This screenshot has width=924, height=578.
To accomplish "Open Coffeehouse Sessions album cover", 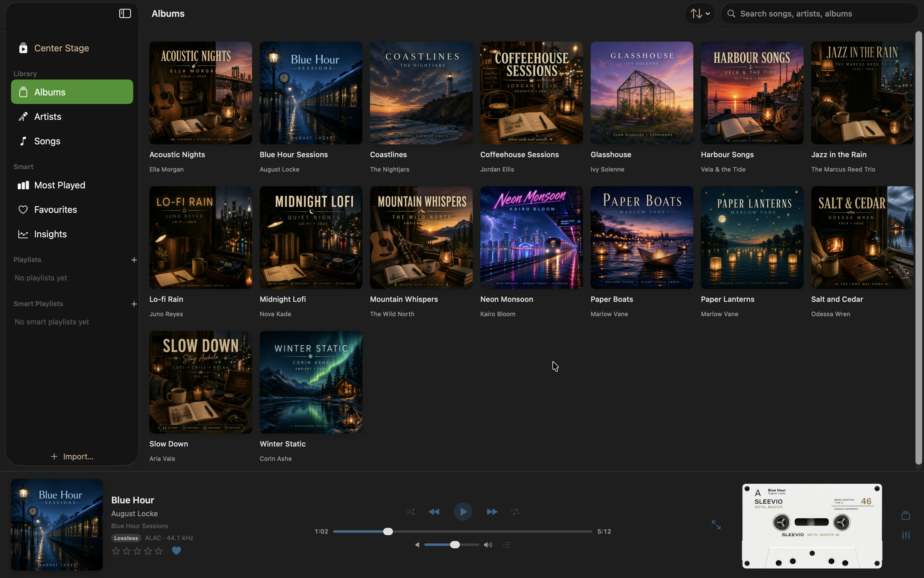I will [531, 93].
